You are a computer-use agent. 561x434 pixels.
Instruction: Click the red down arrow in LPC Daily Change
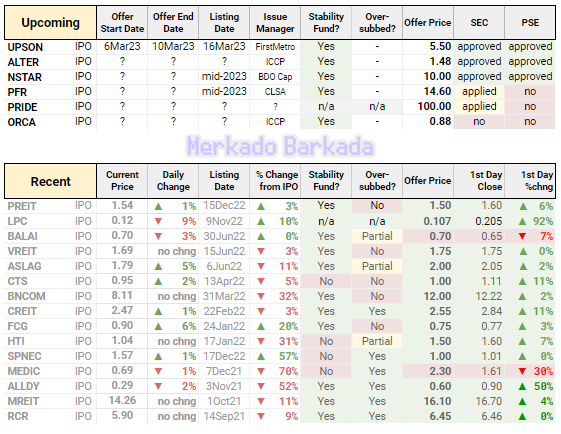(158, 221)
